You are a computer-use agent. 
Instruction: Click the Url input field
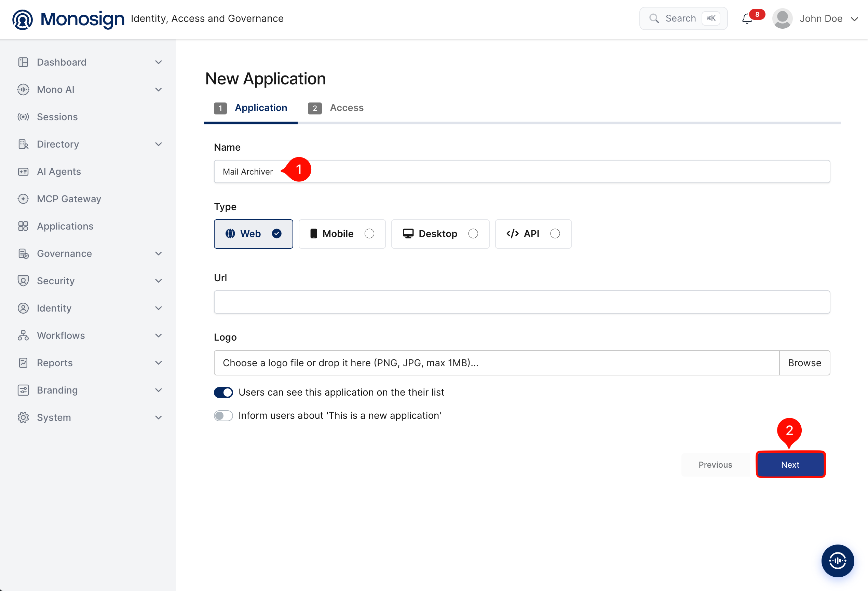coord(522,302)
